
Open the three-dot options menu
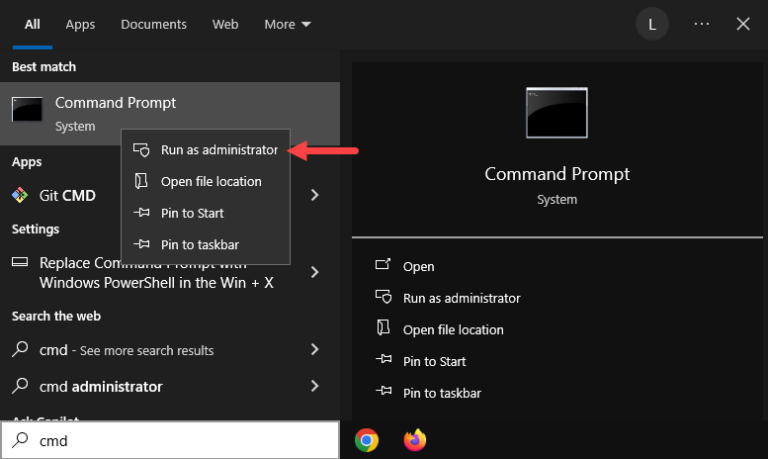click(701, 24)
